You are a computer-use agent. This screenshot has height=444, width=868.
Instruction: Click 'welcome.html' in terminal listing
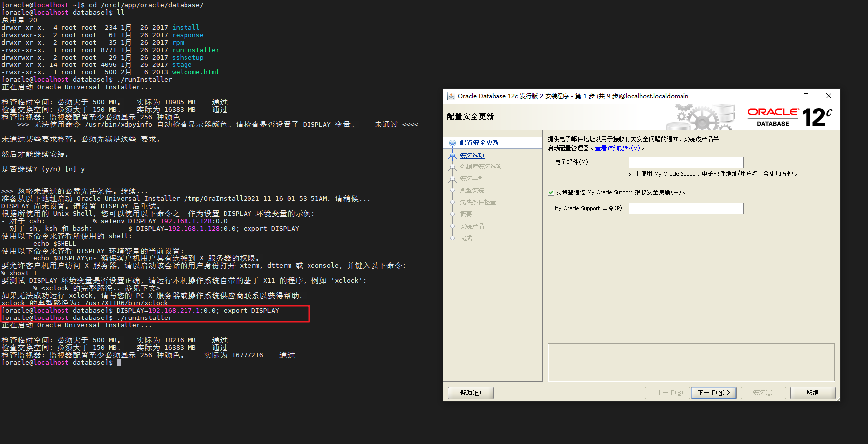(195, 72)
